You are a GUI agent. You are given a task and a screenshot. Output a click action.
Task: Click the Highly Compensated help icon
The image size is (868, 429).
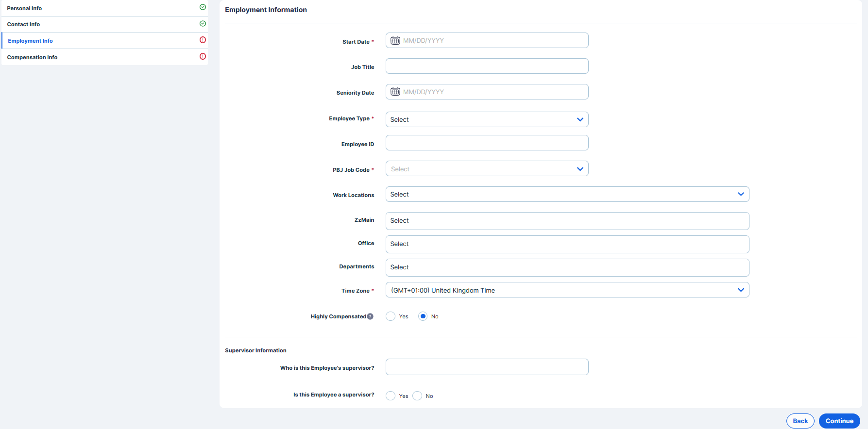[370, 316]
